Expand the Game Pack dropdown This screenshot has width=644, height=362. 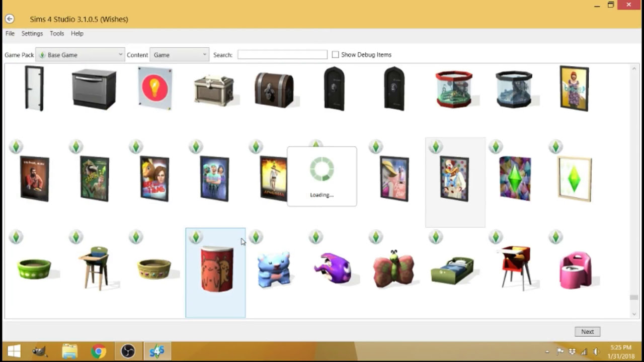coord(80,55)
